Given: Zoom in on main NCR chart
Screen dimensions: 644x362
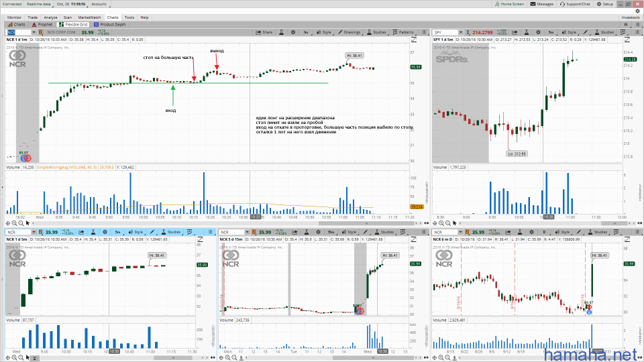Looking at the screenshot, I should 14,223.
